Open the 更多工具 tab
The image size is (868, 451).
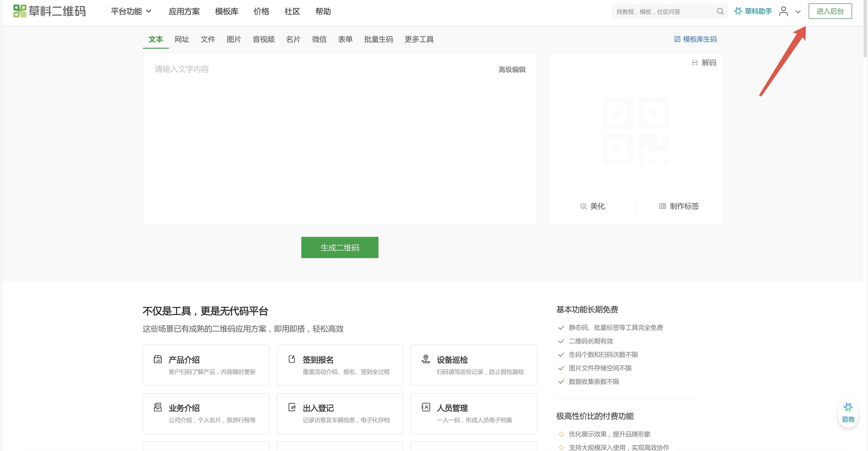pyautogui.click(x=419, y=39)
